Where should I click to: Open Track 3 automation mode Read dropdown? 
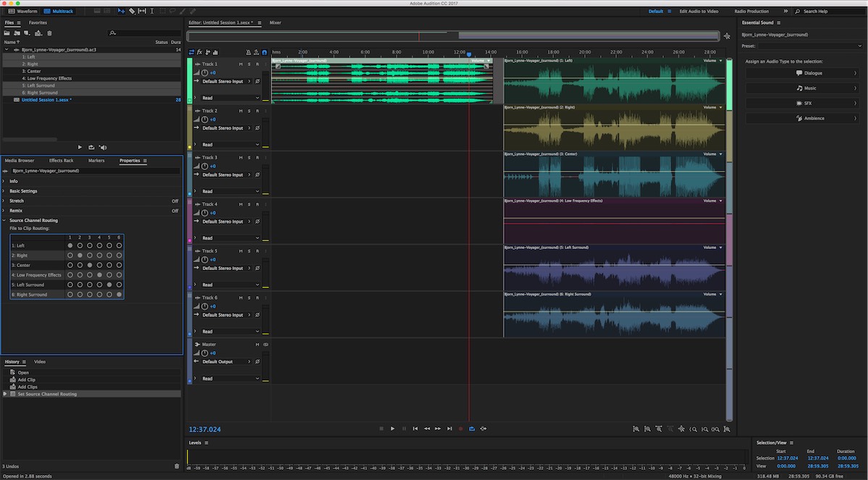pos(229,191)
